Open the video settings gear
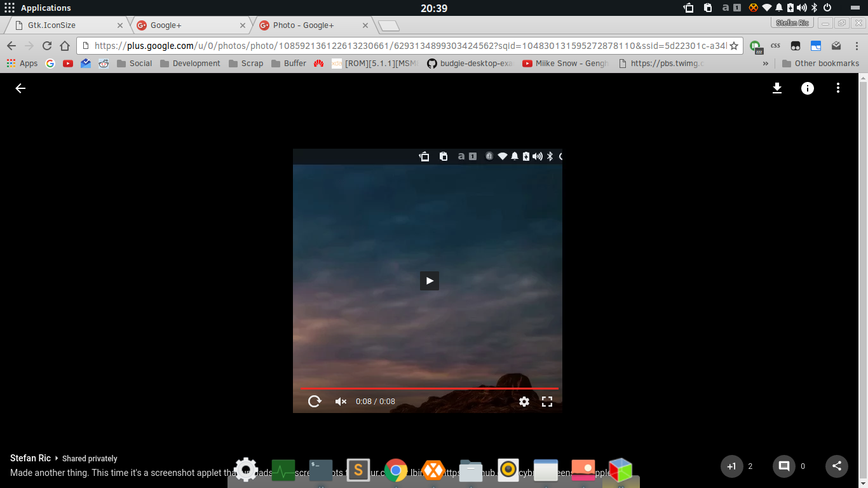The height and width of the screenshot is (488, 868). 524,401
